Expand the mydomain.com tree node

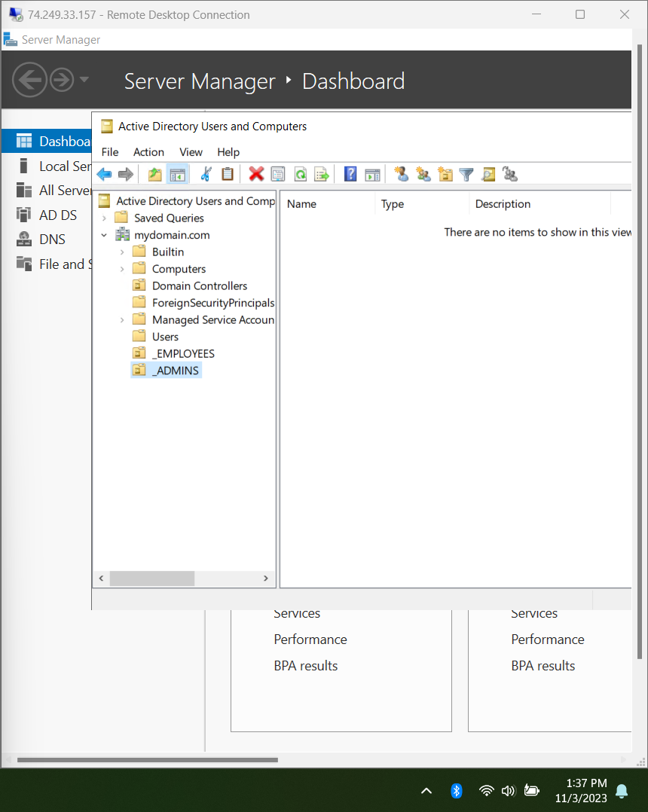tap(104, 234)
